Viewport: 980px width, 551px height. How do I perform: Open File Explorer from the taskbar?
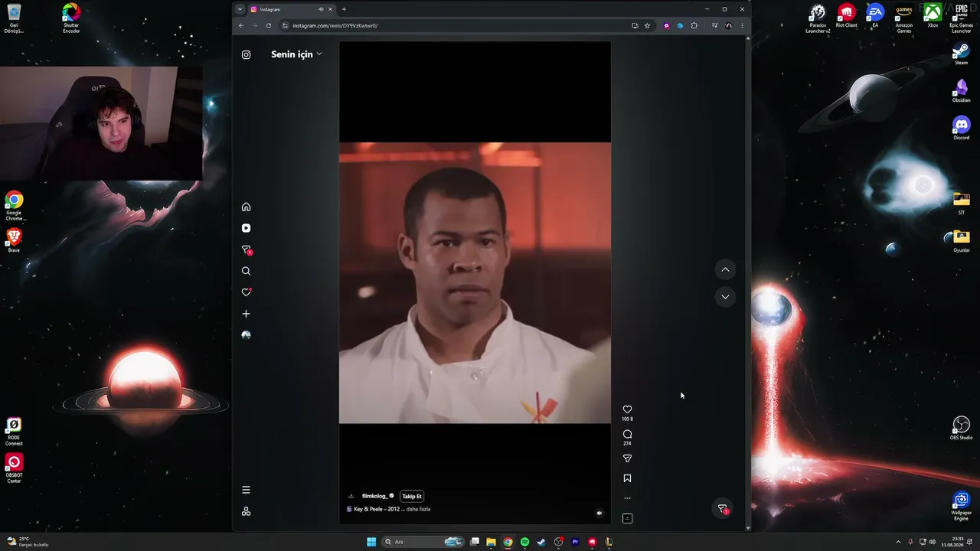tap(491, 542)
